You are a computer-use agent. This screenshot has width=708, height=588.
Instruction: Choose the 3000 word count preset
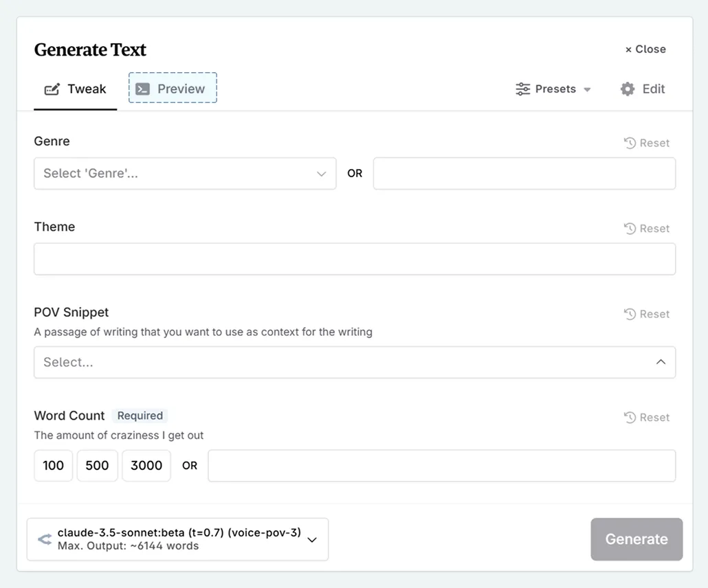[146, 465]
